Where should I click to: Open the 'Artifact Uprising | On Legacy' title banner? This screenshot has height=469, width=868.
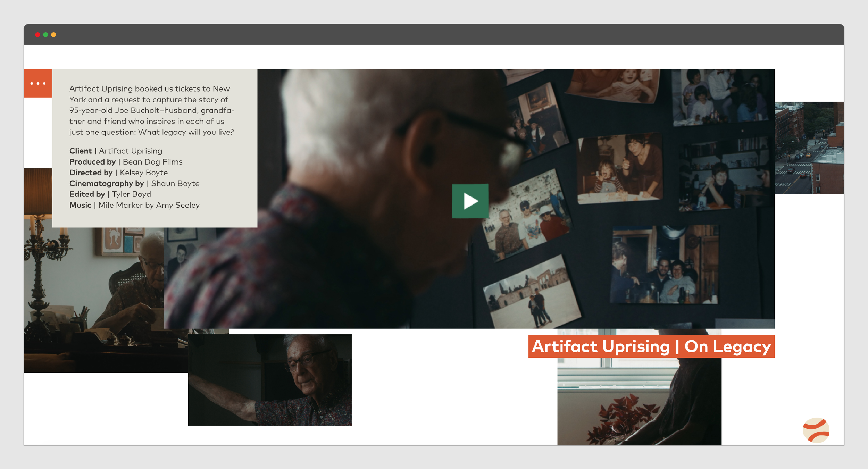[651, 346]
